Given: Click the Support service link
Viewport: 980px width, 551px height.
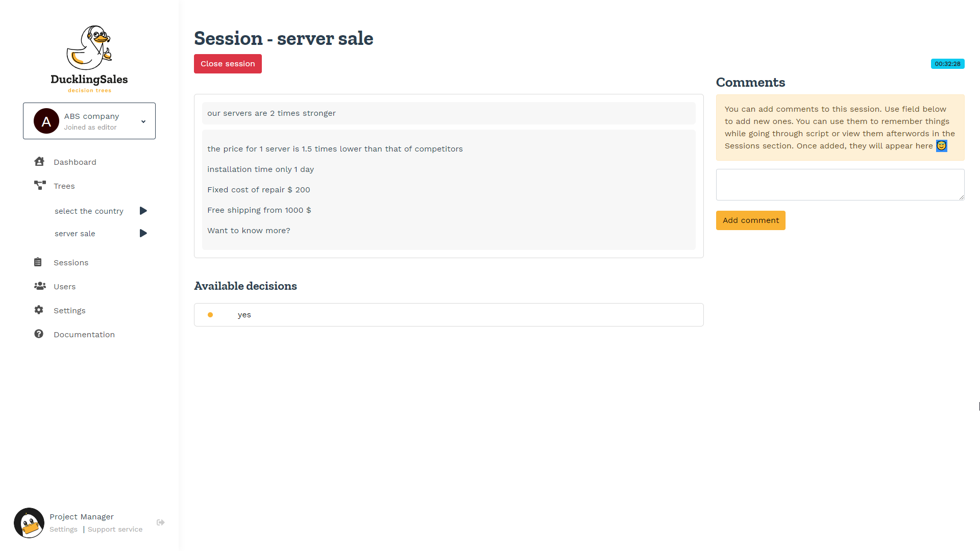Looking at the screenshot, I should [x=115, y=530].
